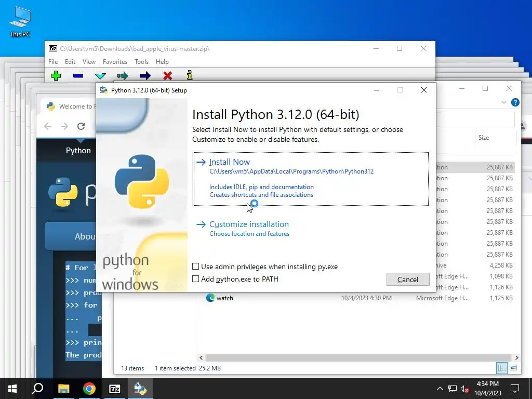Click the browser back arrow
Image resolution: width=532 pixels, height=399 pixels.
tap(48, 126)
